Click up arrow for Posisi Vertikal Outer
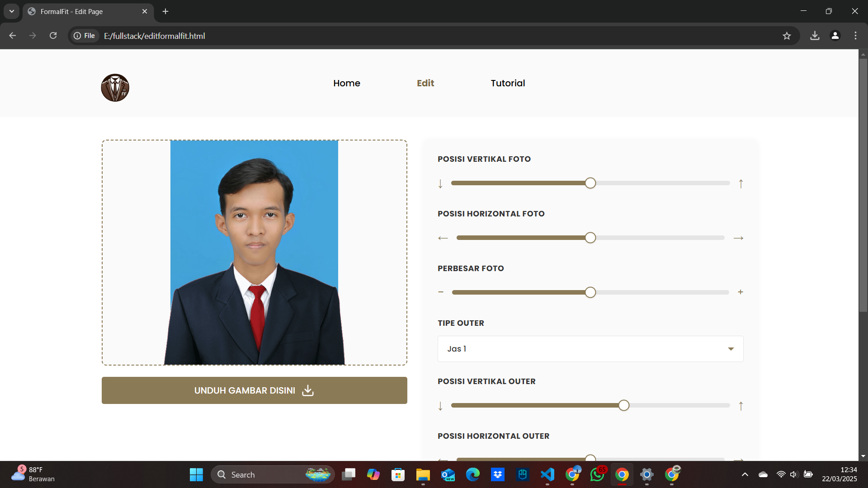The width and height of the screenshot is (868, 488). 741,406
